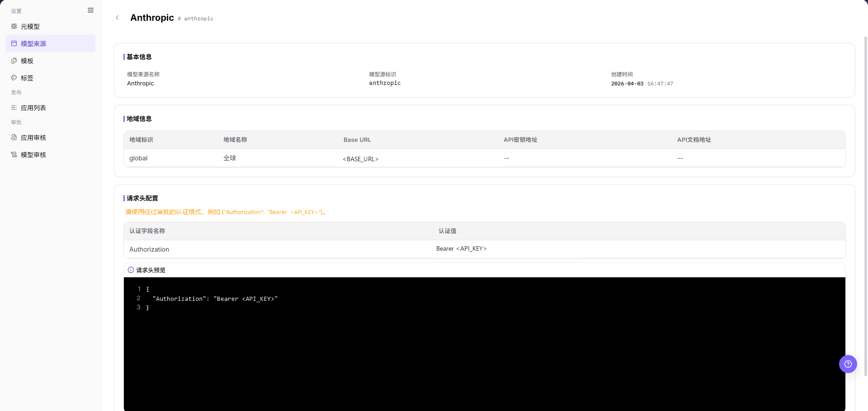Viewport: 868px width, 411px height.
Task: Click the 模型来源 sidebar icon
Action: pos(14,43)
